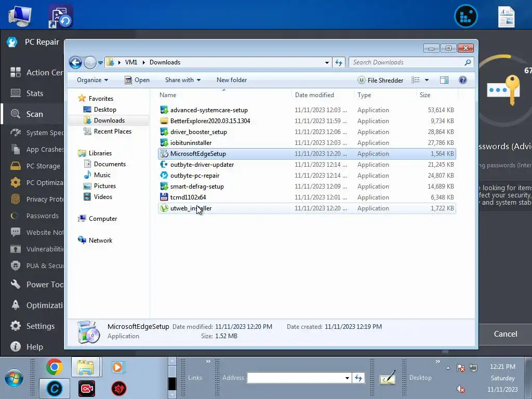Select the MicrosoftEdgeSetup file icon
The image size is (532, 399).
click(164, 153)
